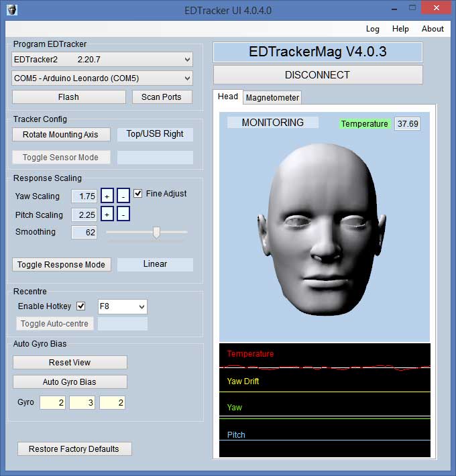Click the DISCONNECT button
Screen dimensions: 456x476
point(318,75)
